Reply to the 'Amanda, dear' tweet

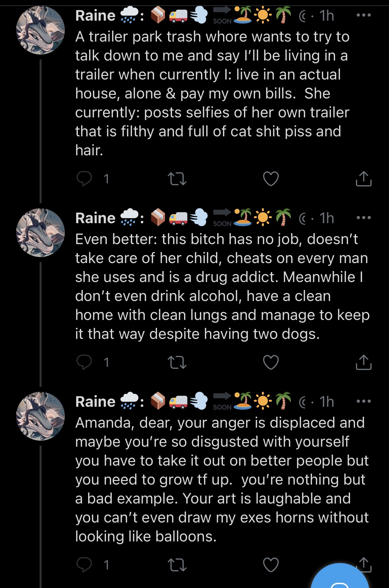[x=84, y=564]
